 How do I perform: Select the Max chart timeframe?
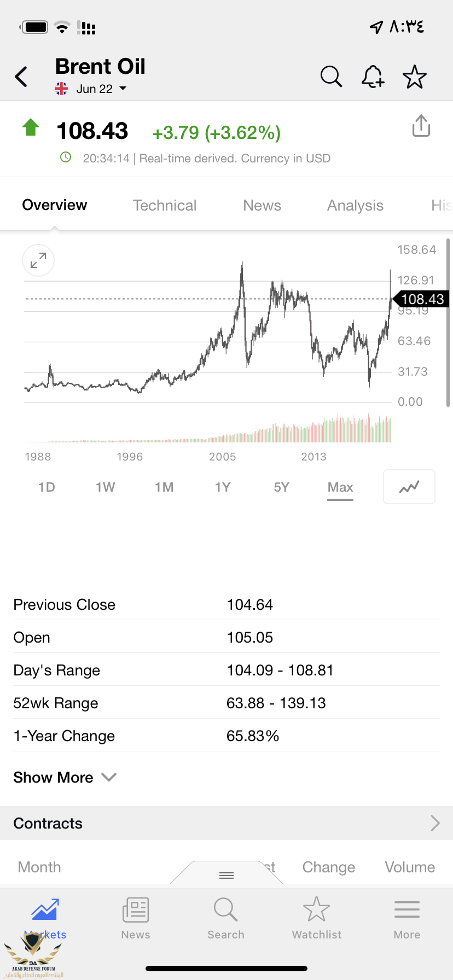pos(340,487)
